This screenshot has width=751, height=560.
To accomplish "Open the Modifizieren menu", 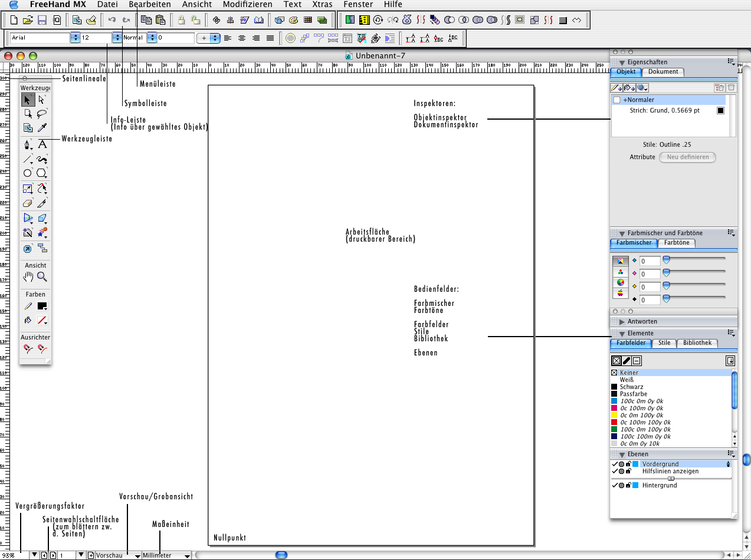I will coord(247,5).
